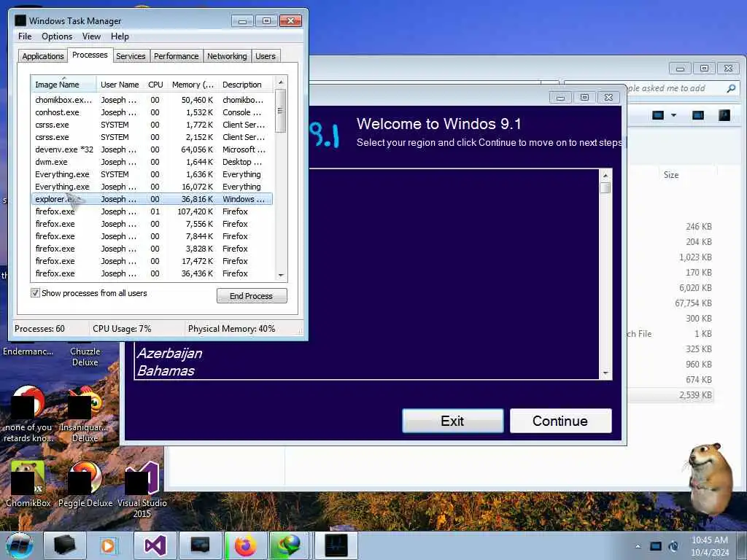The image size is (747, 560).
Task: Click the Explorer help icon
Action: tap(724, 114)
